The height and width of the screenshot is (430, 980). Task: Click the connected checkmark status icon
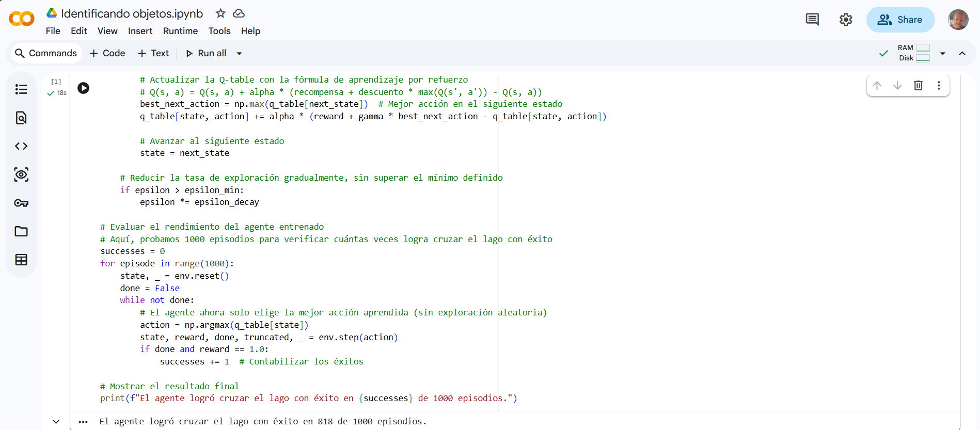[883, 53]
